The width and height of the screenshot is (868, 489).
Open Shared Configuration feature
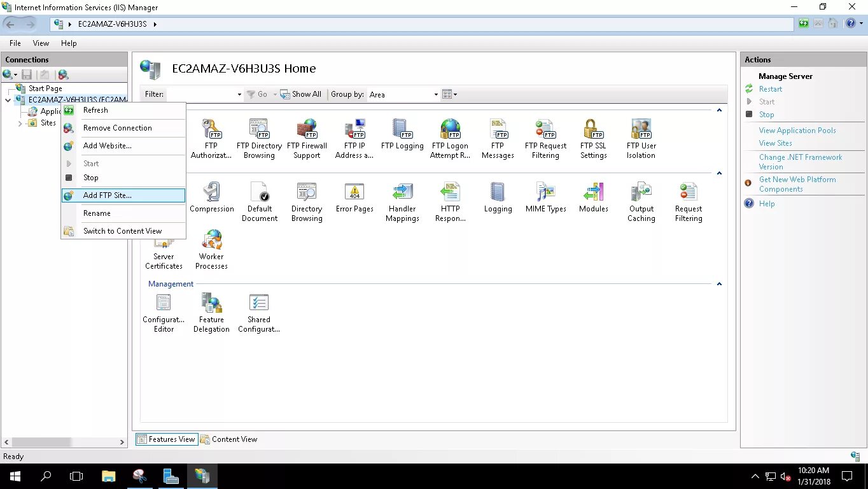pyautogui.click(x=259, y=313)
